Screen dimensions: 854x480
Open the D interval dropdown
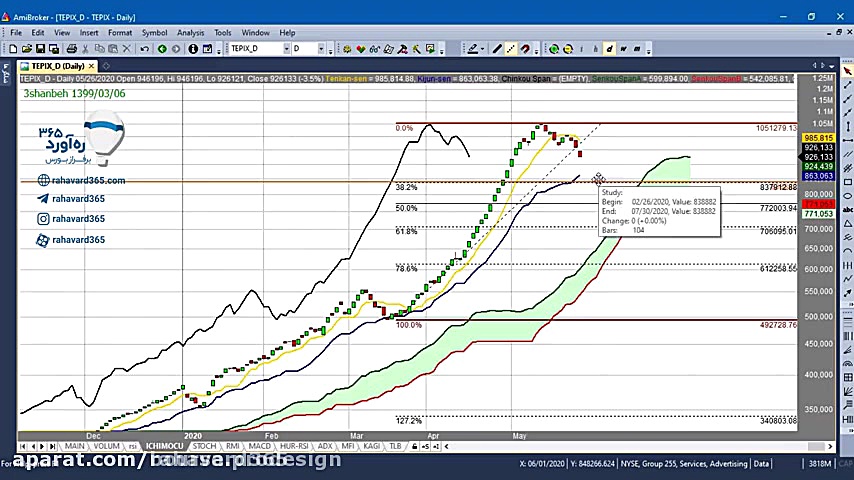tap(321, 49)
